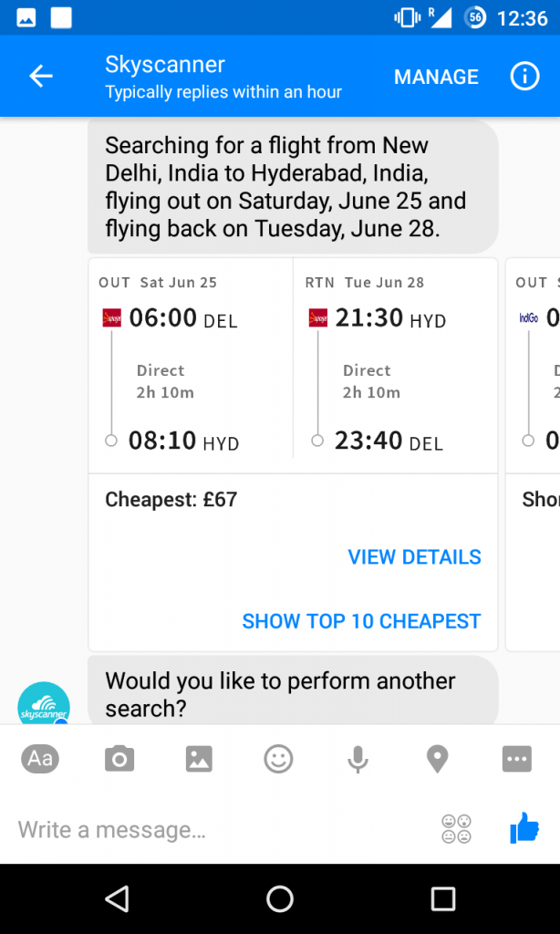The width and height of the screenshot is (560, 934).
Task: Send a thumbs-up like
Action: (x=524, y=828)
